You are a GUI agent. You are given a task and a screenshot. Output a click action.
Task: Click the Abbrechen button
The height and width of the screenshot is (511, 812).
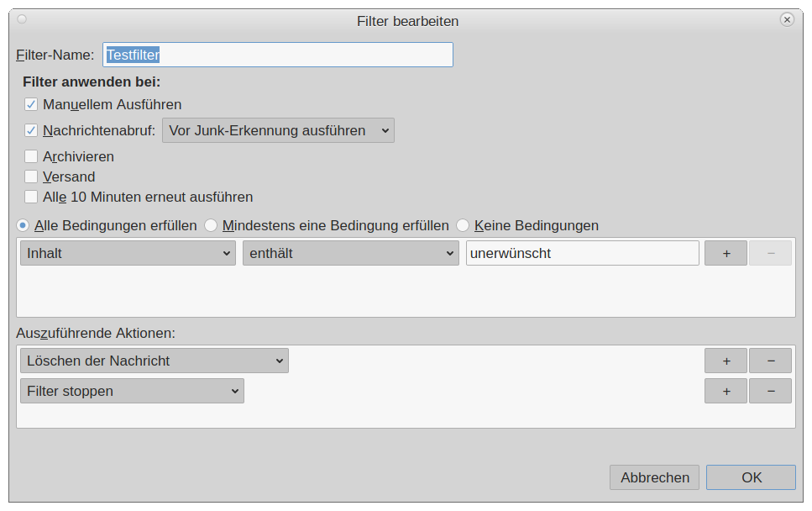[654, 477]
